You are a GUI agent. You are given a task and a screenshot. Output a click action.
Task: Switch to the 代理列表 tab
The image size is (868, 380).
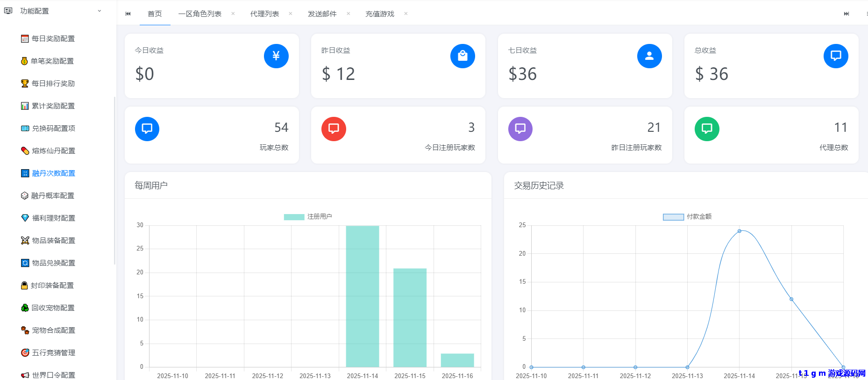pyautogui.click(x=264, y=14)
